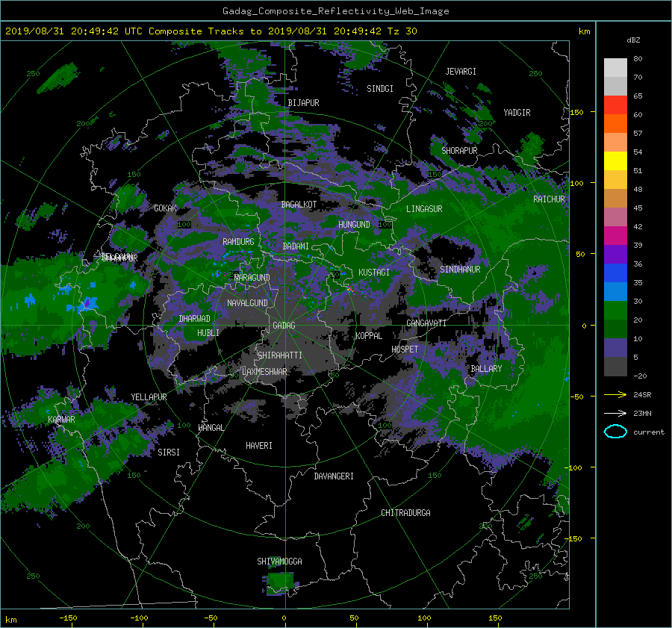Click the 150 value on right axis

click(x=576, y=112)
